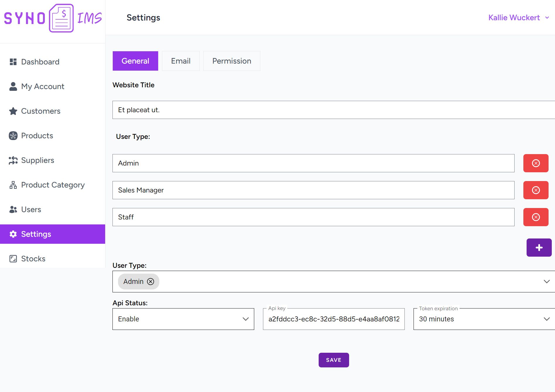The image size is (555, 392).
Task: Click the Products sidebar icon
Action: point(13,136)
